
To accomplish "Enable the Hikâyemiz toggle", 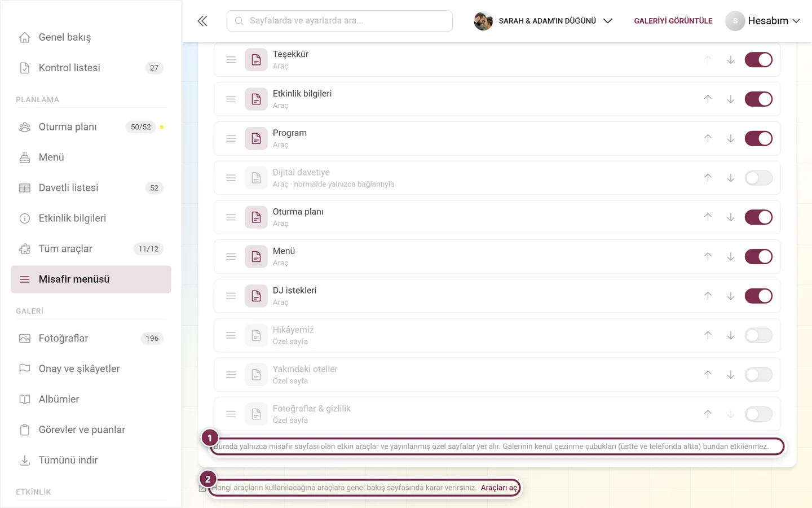I will (x=758, y=335).
